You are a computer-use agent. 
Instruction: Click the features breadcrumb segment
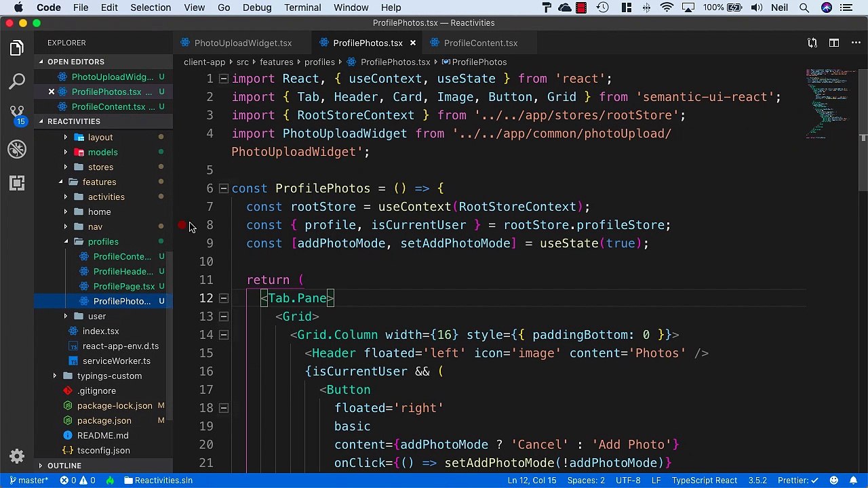[x=276, y=62]
